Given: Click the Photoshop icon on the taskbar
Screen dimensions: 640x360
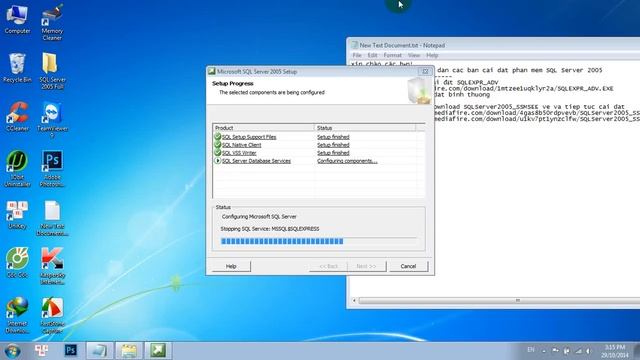Looking at the screenshot, I should [71, 350].
